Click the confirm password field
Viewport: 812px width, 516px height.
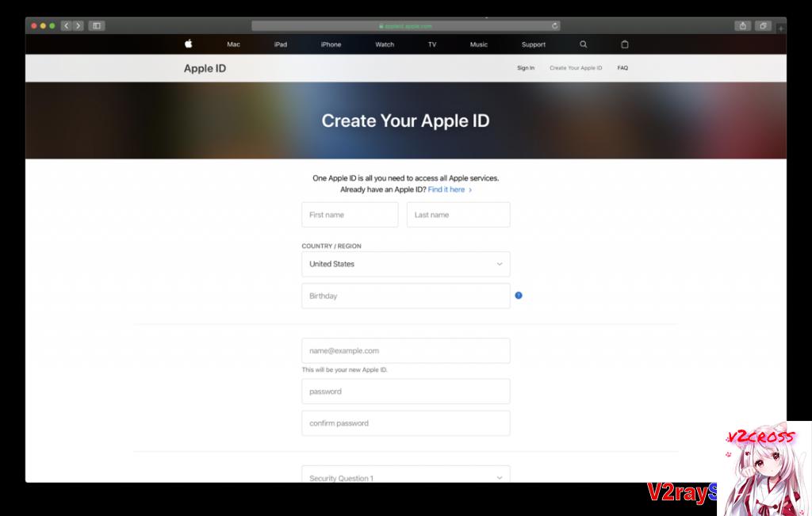click(406, 423)
